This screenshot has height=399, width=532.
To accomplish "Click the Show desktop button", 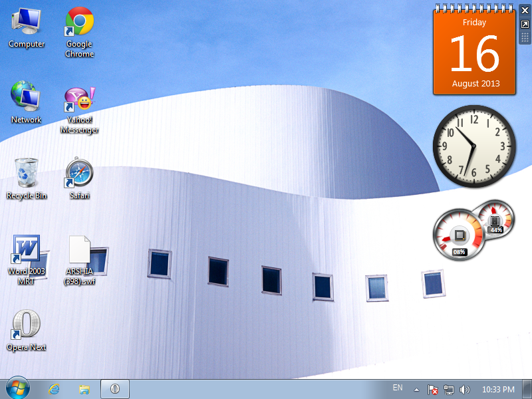I will point(527,389).
